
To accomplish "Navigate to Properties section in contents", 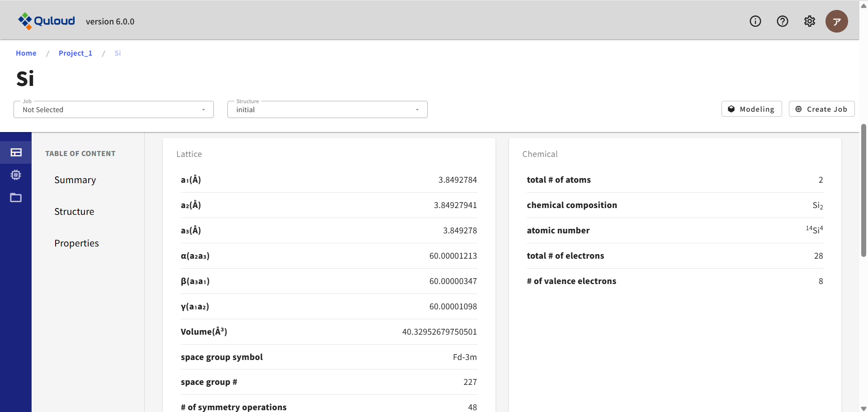I will pyautogui.click(x=76, y=243).
